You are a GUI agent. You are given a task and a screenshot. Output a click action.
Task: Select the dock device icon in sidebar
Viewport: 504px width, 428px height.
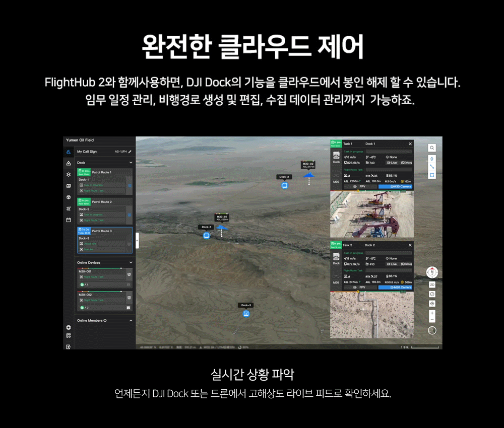tap(69, 163)
